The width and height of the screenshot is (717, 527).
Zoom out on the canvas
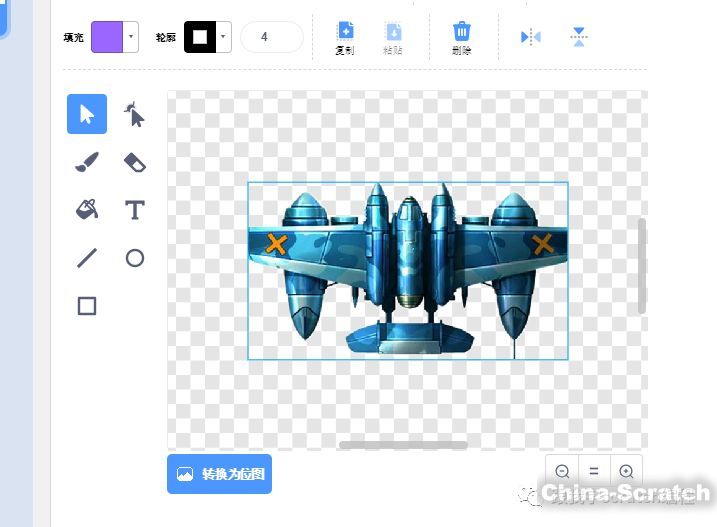tap(562, 472)
